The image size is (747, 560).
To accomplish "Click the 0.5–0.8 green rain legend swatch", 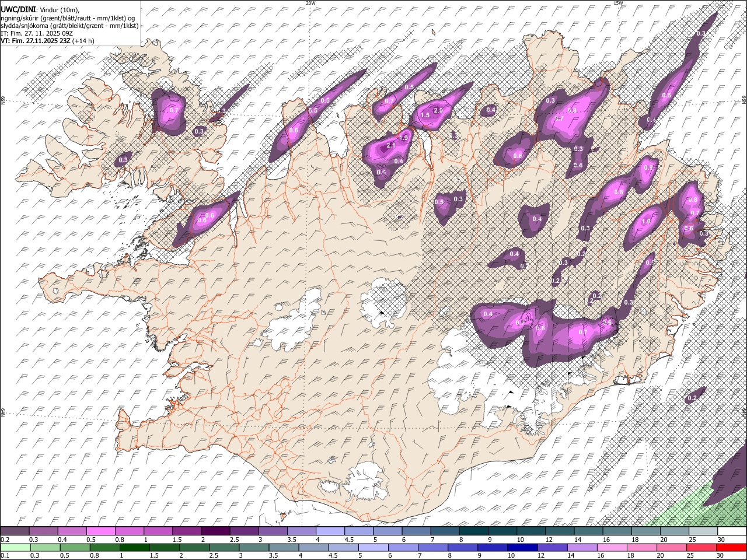I will [75, 547].
